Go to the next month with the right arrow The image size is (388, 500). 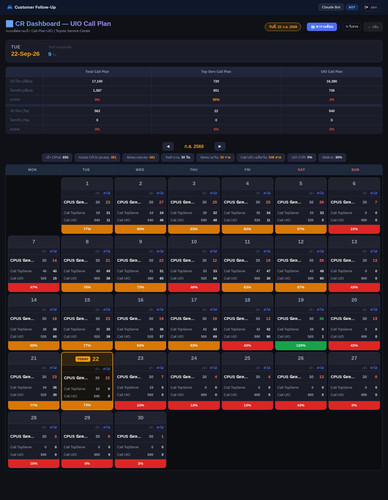pyautogui.click(x=220, y=146)
